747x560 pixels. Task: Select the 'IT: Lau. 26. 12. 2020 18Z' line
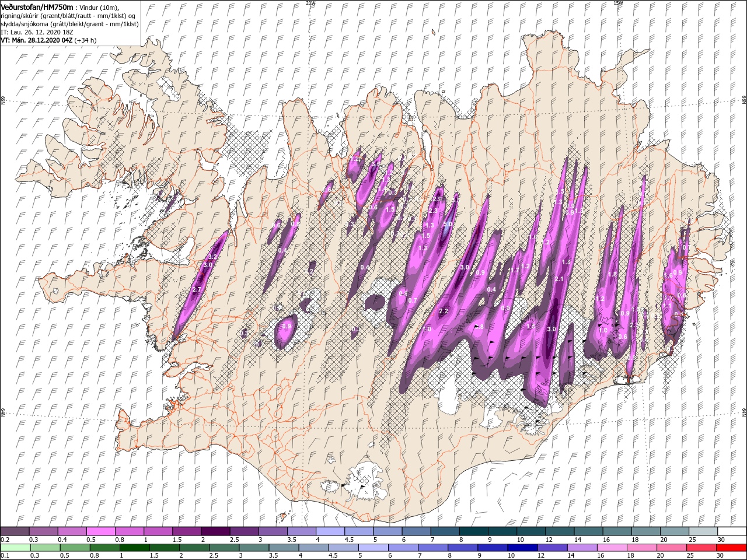pyautogui.click(x=37, y=32)
